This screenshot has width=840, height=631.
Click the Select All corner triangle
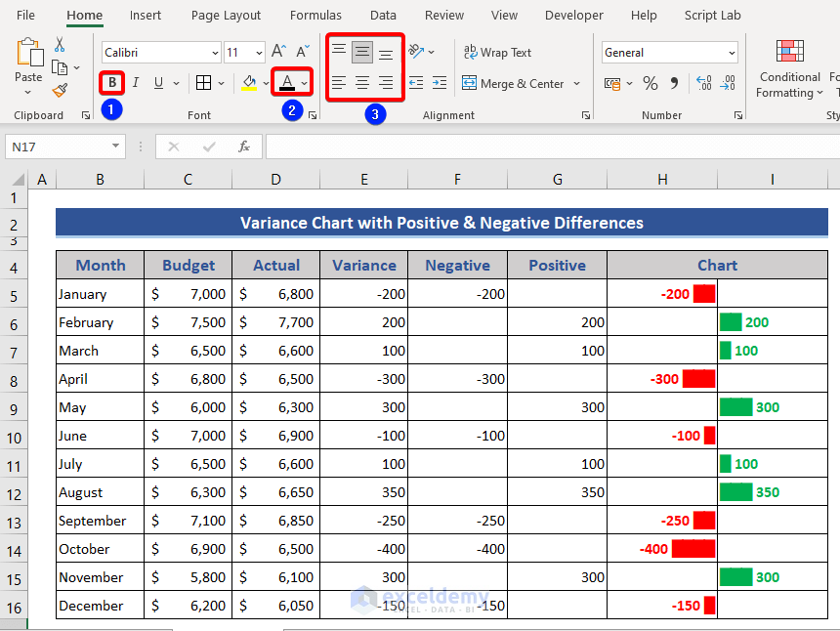[19, 180]
